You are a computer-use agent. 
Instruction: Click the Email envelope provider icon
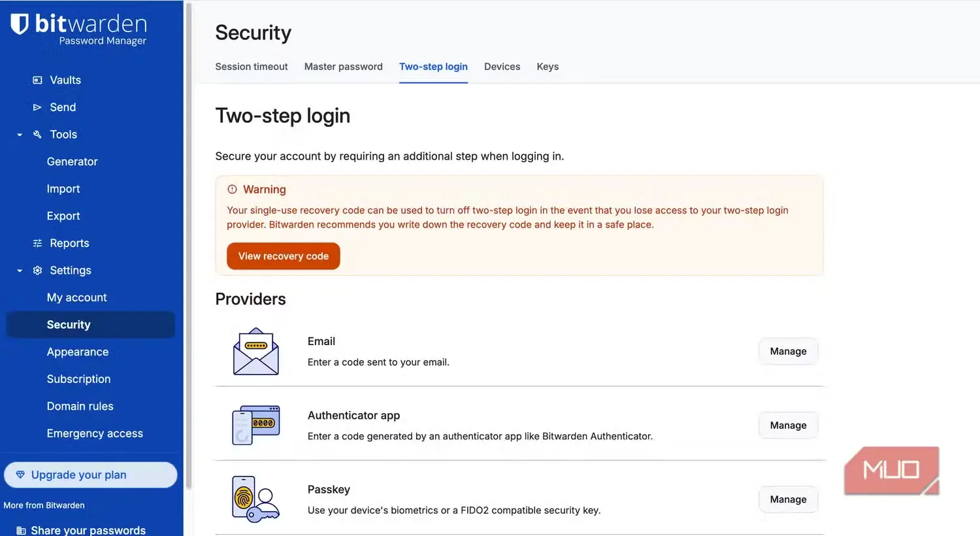pyautogui.click(x=256, y=351)
